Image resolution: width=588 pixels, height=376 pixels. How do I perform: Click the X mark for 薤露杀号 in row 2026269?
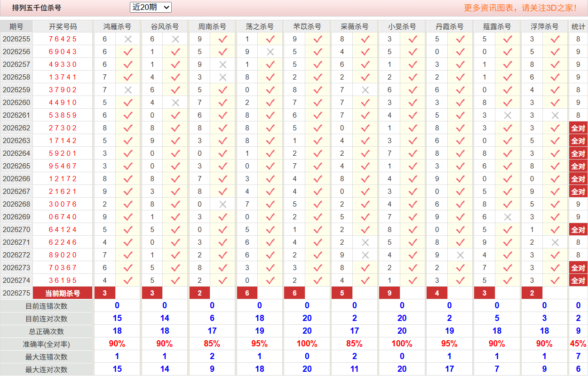tap(507, 217)
